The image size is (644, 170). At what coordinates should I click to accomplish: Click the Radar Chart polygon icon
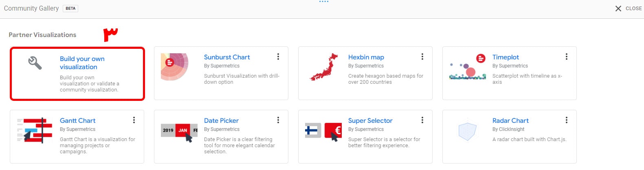click(x=467, y=131)
